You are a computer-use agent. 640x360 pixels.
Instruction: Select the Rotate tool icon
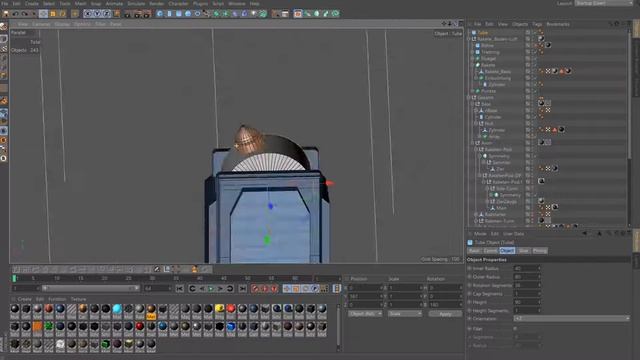point(62,13)
